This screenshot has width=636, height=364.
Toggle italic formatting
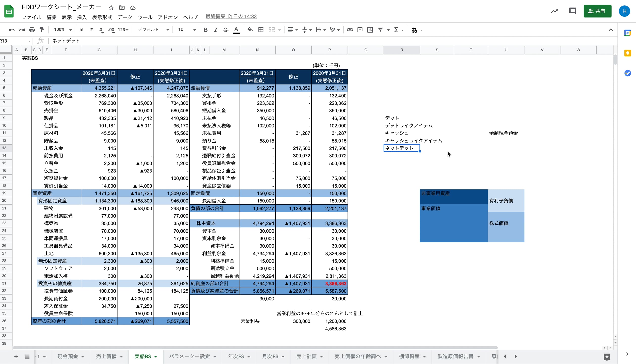(215, 30)
